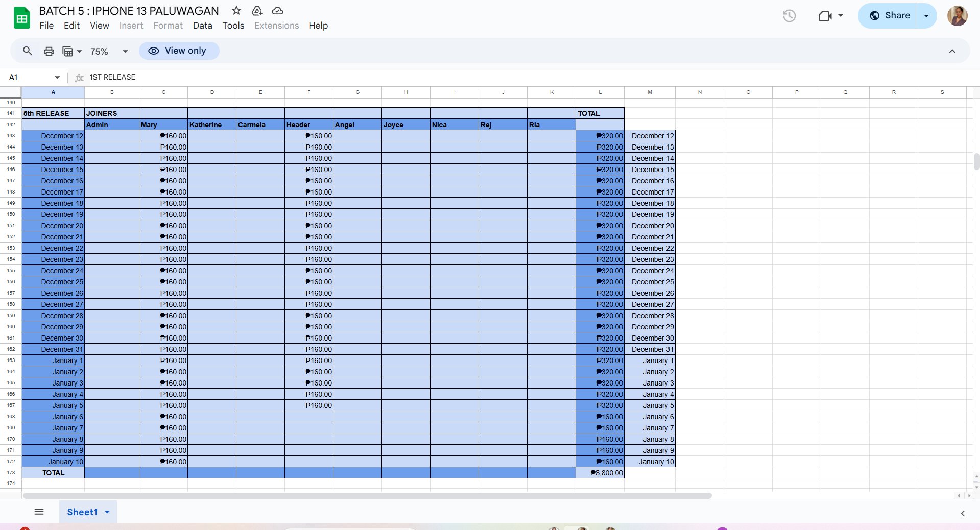This screenshot has width=980, height=530.
Task: Expand the Name box dropdown
Action: [57, 78]
